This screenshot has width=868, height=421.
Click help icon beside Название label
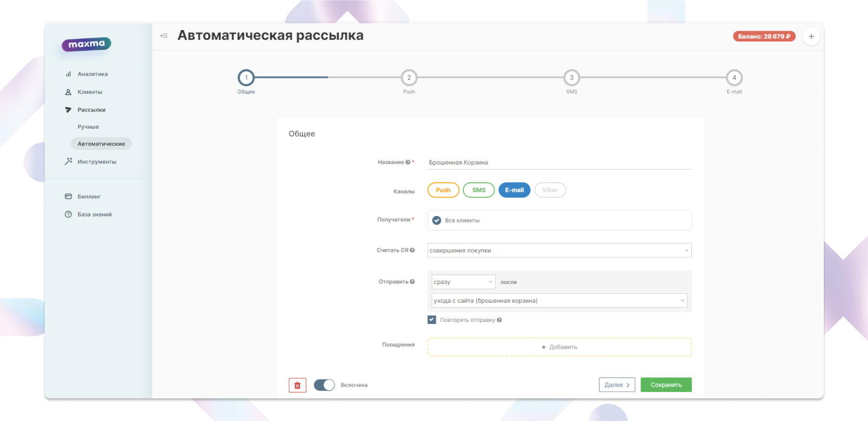tap(408, 162)
